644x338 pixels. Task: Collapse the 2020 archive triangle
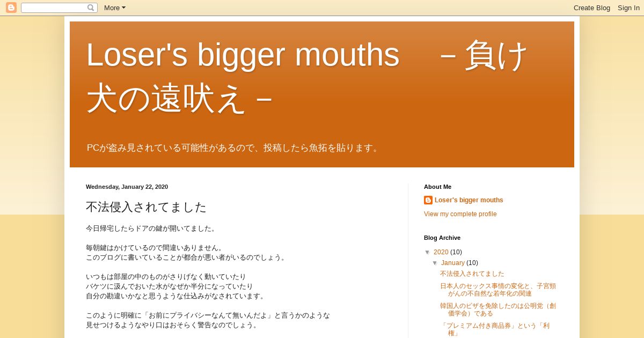pos(428,252)
